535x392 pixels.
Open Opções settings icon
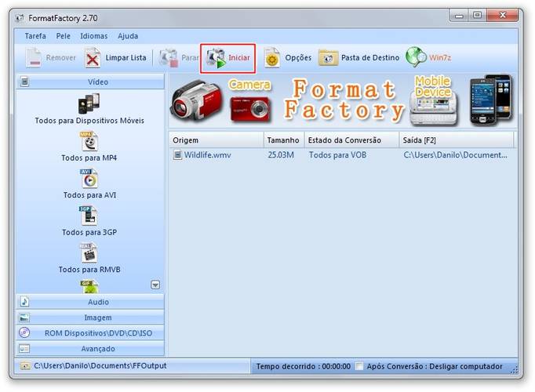[272, 58]
